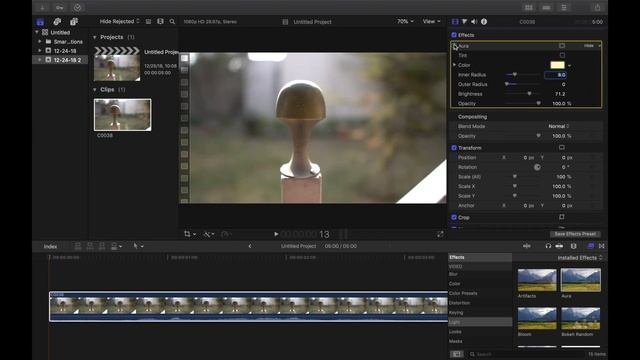
Task: Select the Looks effects category
Action: pos(455,332)
